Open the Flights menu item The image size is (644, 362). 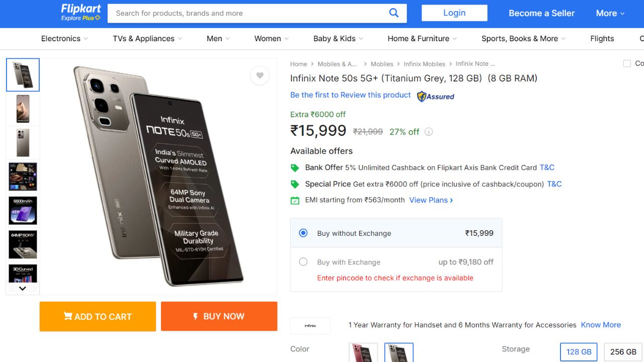602,39
